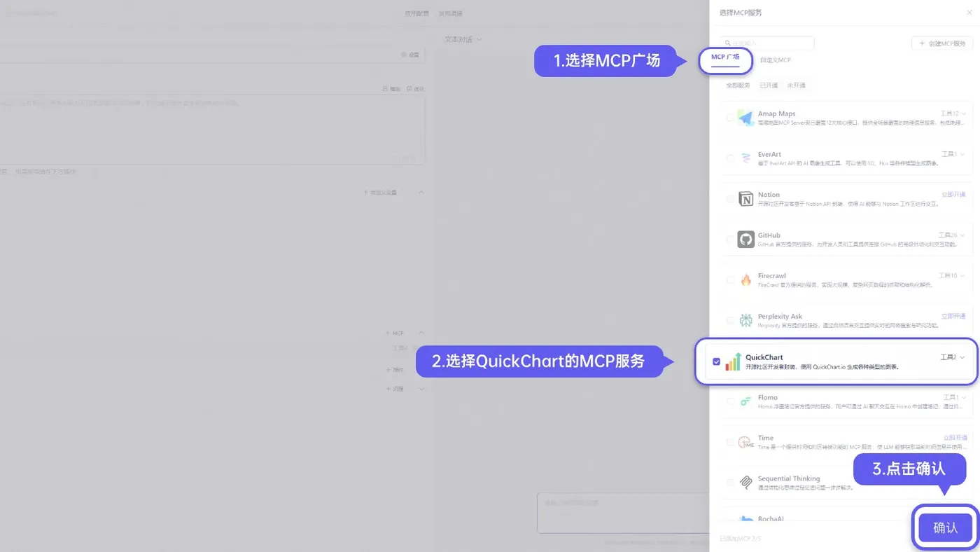Tick the Amap Maps checkbox
Screen dimensions: 980x552
[x=730, y=118]
